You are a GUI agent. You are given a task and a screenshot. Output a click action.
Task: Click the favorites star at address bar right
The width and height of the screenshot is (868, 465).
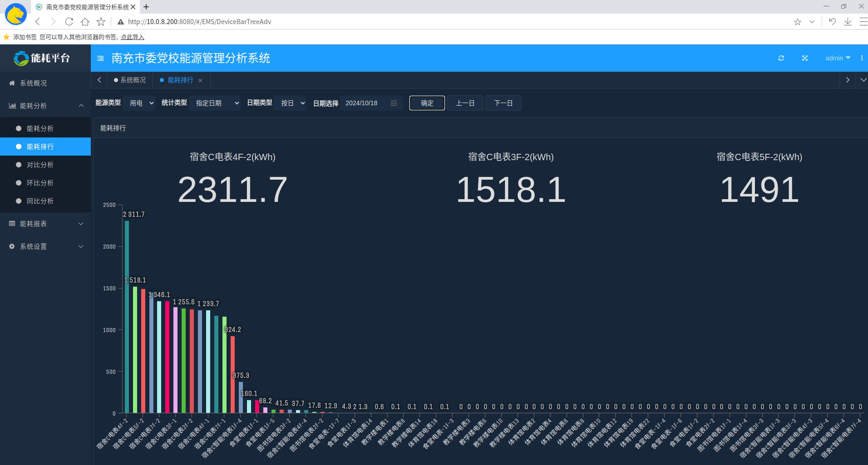(798, 22)
